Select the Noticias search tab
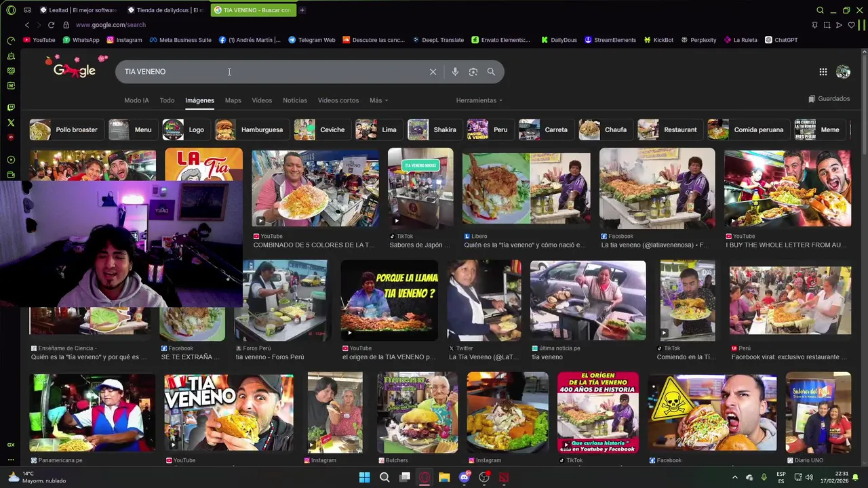 pos(295,100)
